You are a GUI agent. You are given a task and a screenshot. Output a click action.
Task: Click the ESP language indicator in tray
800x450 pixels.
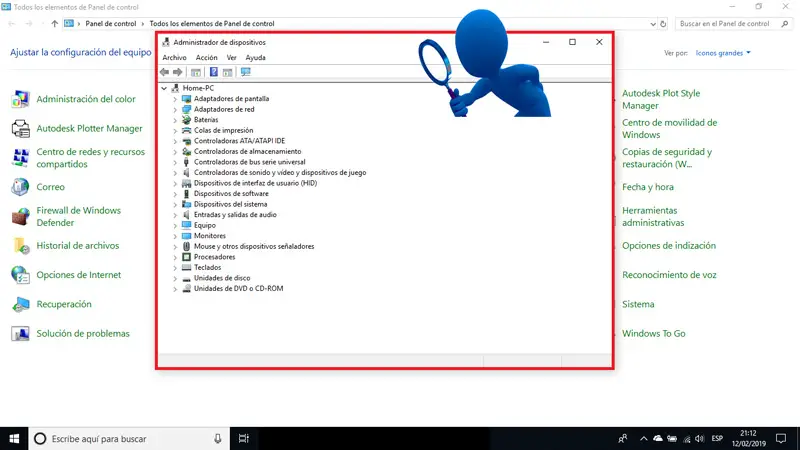tap(717, 439)
